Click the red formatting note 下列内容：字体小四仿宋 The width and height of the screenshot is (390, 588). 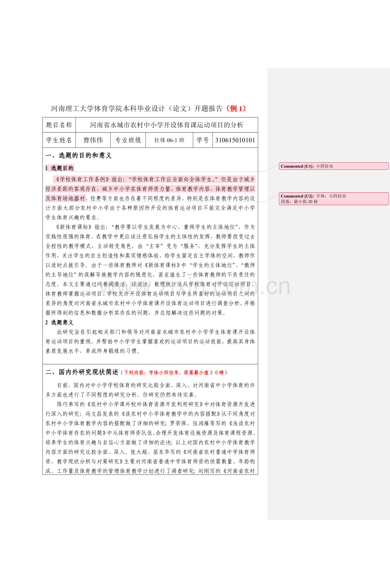174,372
